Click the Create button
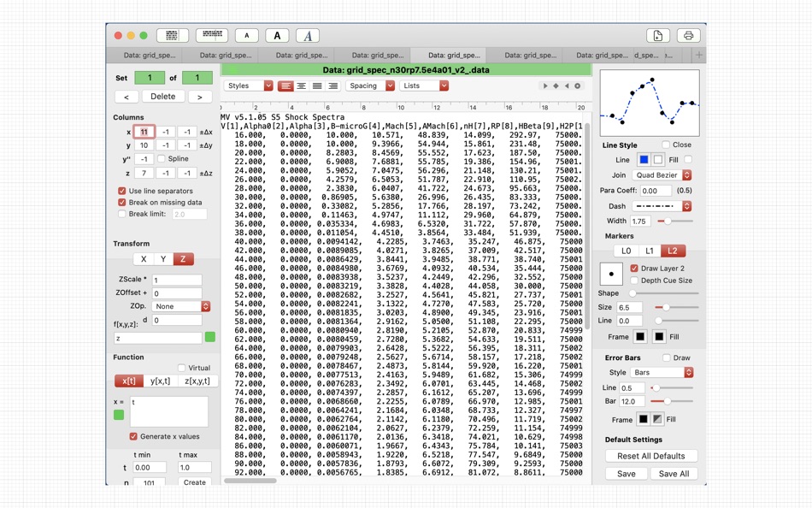812x508 pixels. [x=195, y=482]
